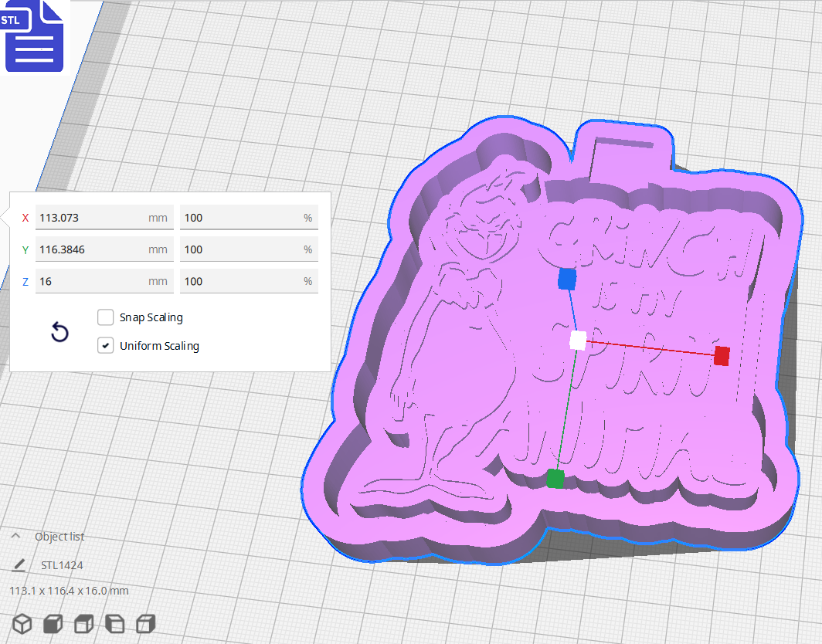Click the red X-axis scale handle
Image resolution: width=822 pixels, height=644 pixels.
(x=721, y=356)
